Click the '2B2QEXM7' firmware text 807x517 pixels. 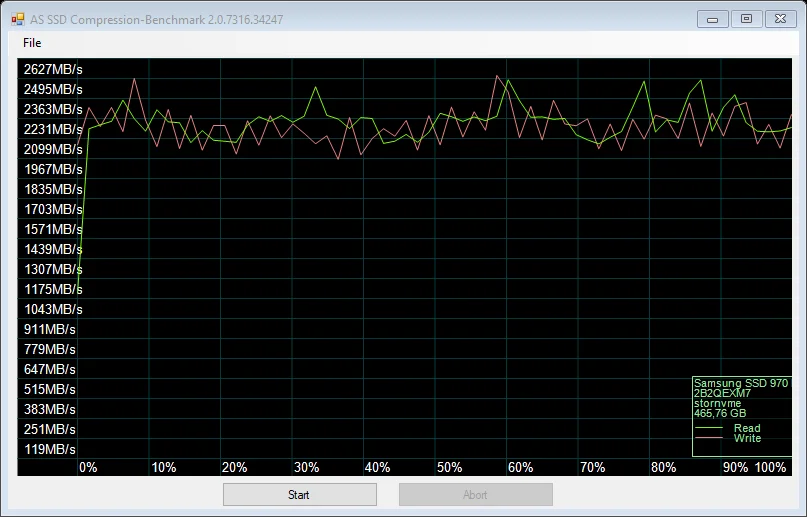click(x=722, y=393)
